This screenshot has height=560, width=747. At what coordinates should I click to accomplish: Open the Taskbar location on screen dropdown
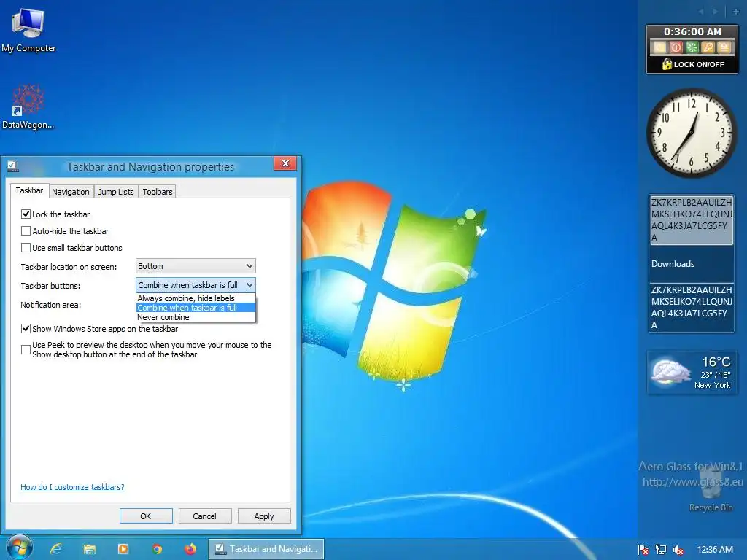[x=196, y=266]
